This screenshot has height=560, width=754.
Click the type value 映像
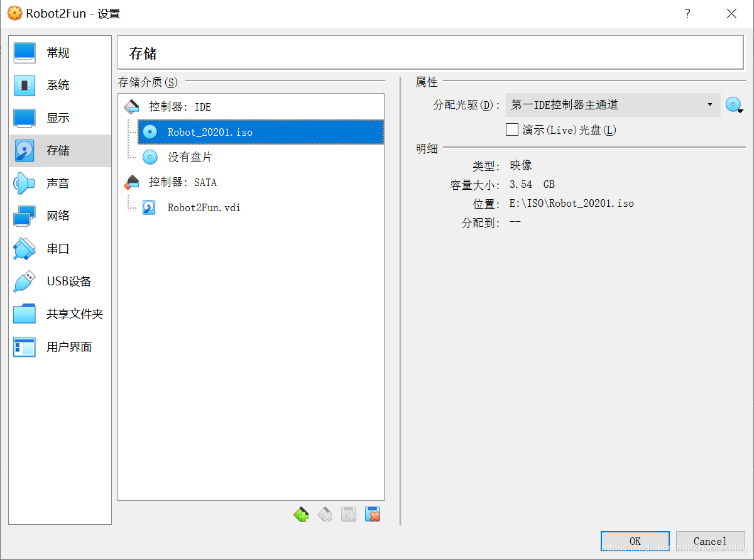click(x=521, y=166)
